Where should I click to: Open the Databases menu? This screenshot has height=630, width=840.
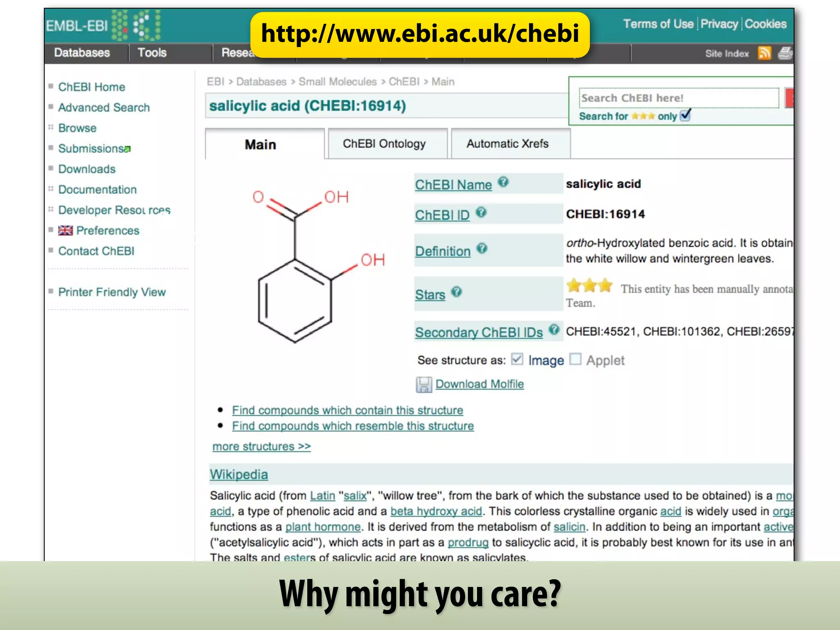82,53
